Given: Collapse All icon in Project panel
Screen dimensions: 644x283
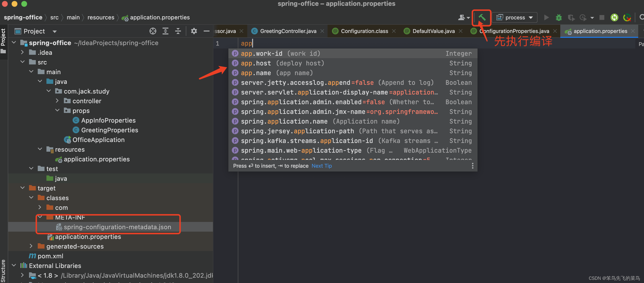Looking at the screenshot, I should tap(178, 31).
